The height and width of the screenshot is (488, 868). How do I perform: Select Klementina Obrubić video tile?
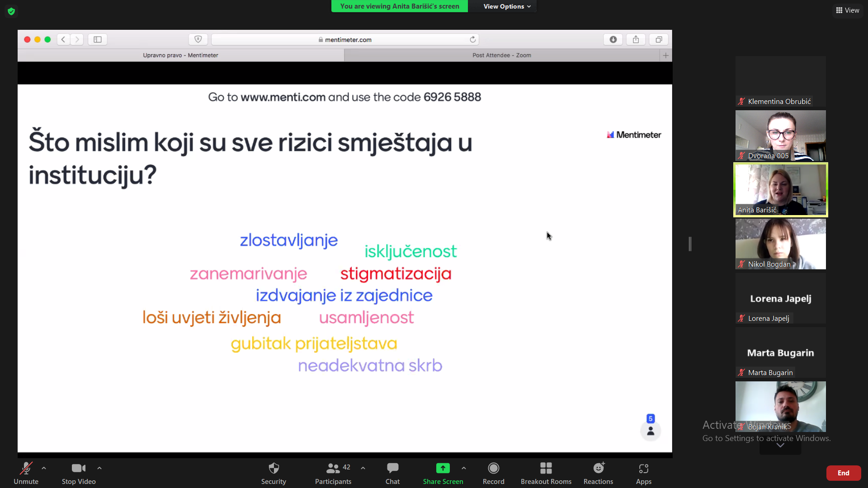pyautogui.click(x=781, y=81)
